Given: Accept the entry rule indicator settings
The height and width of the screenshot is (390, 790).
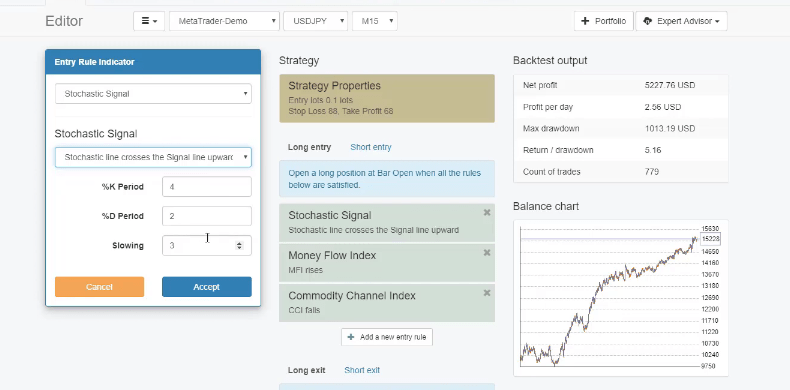Looking at the screenshot, I should point(207,287).
